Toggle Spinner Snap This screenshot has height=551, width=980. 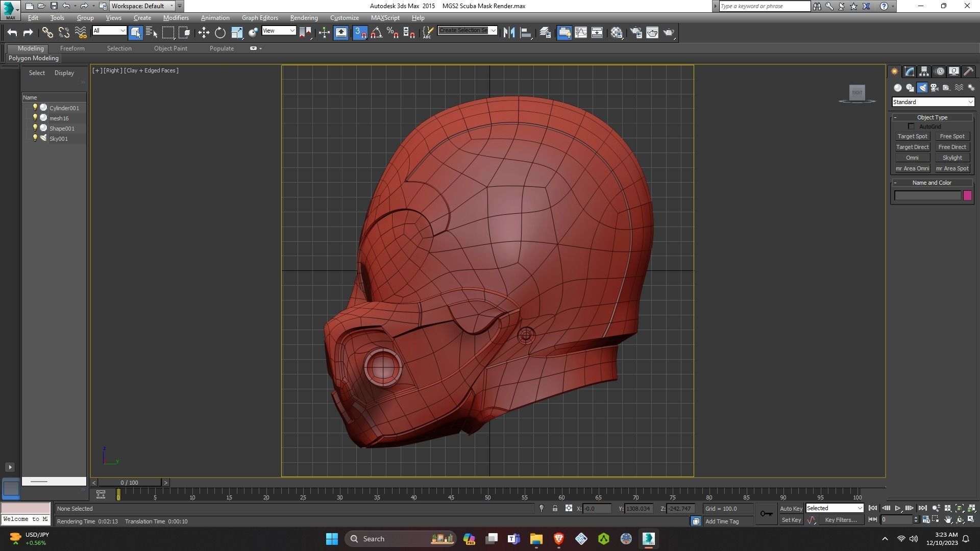409,33
